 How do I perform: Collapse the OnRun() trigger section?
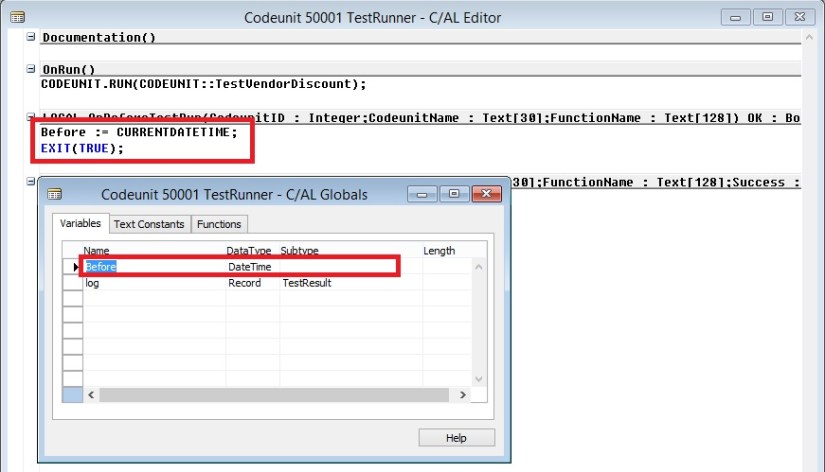32,70
